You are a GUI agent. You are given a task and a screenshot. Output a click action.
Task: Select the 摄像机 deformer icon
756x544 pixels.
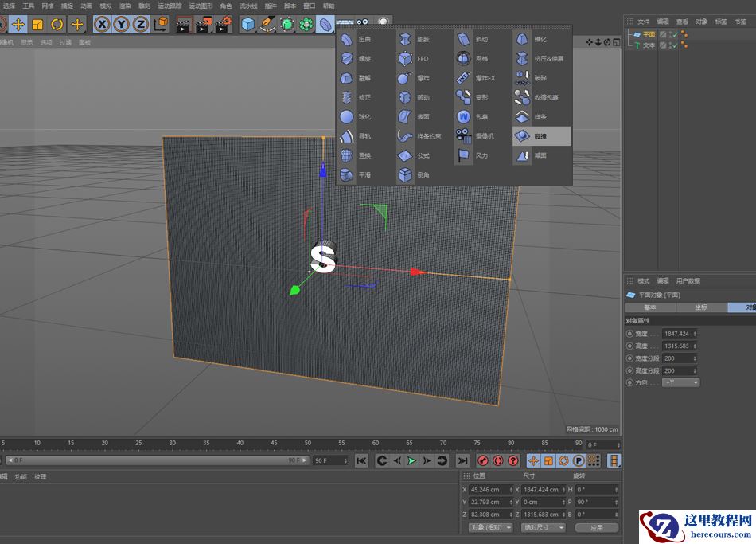click(x=477, y=135)
